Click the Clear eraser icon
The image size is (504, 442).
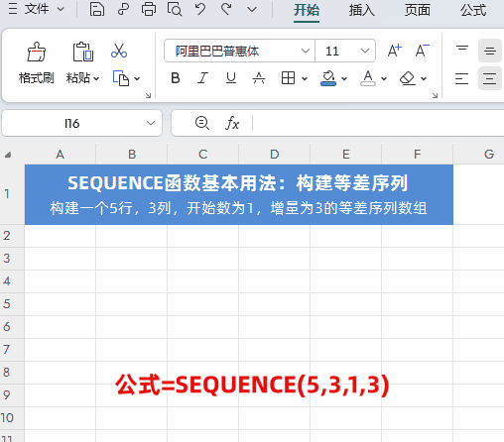408,78
